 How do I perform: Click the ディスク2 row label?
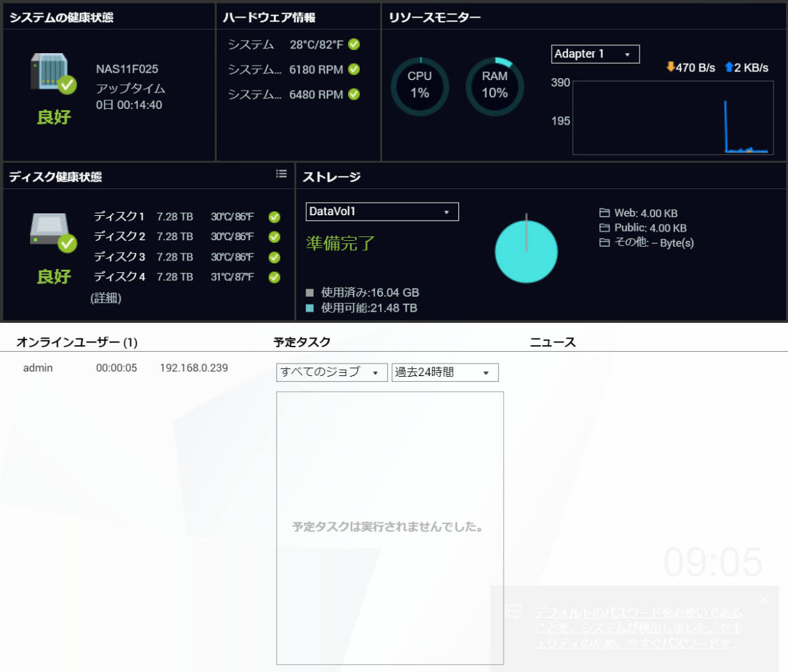point(120,236)
